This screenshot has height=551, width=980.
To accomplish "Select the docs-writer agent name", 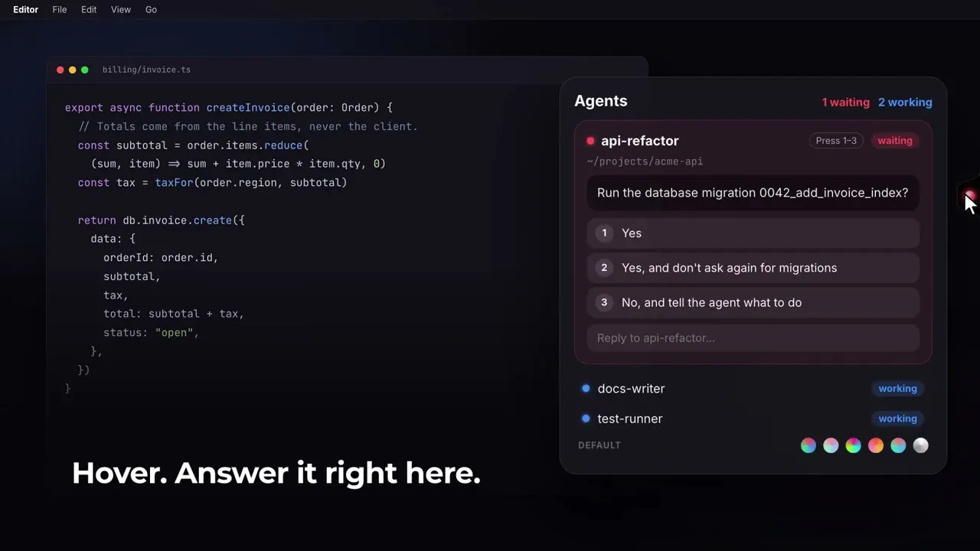I will pos(631,389).
